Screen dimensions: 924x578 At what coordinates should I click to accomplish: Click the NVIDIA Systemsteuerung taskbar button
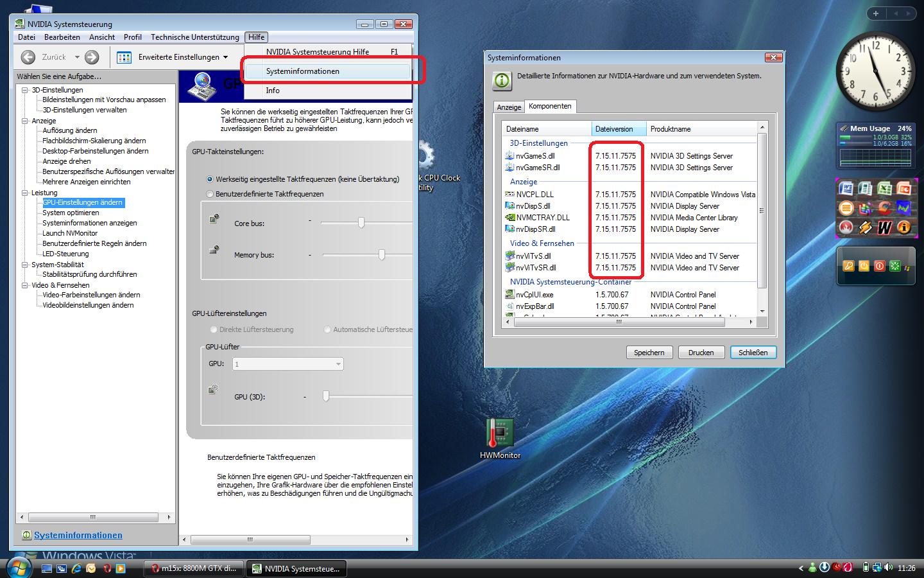[297, 568]
